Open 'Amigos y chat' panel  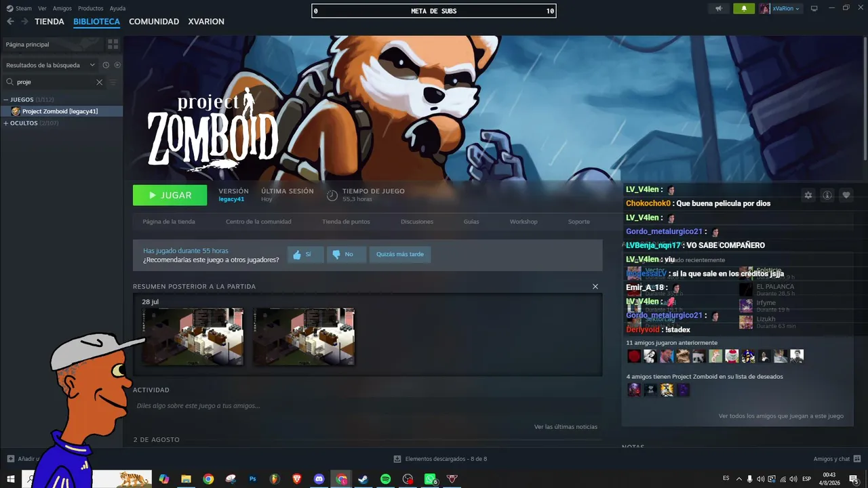pyautogui.click(x=836, y=459)
